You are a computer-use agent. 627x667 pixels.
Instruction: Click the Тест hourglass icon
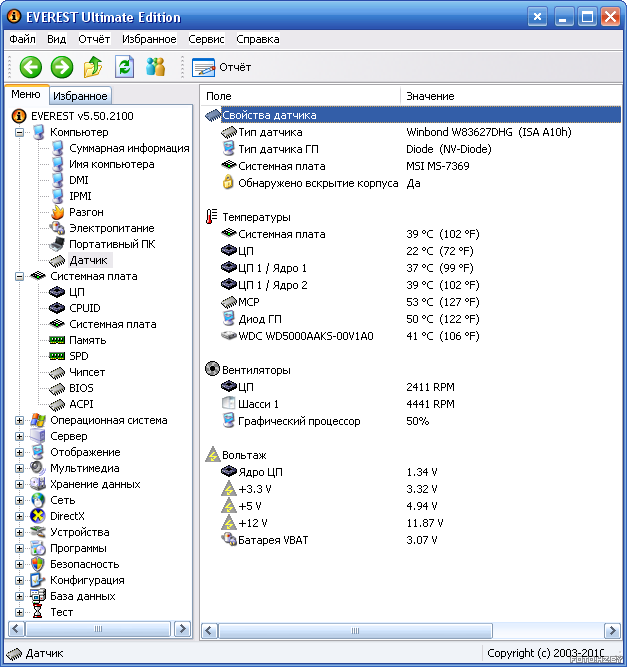(38, 612)
